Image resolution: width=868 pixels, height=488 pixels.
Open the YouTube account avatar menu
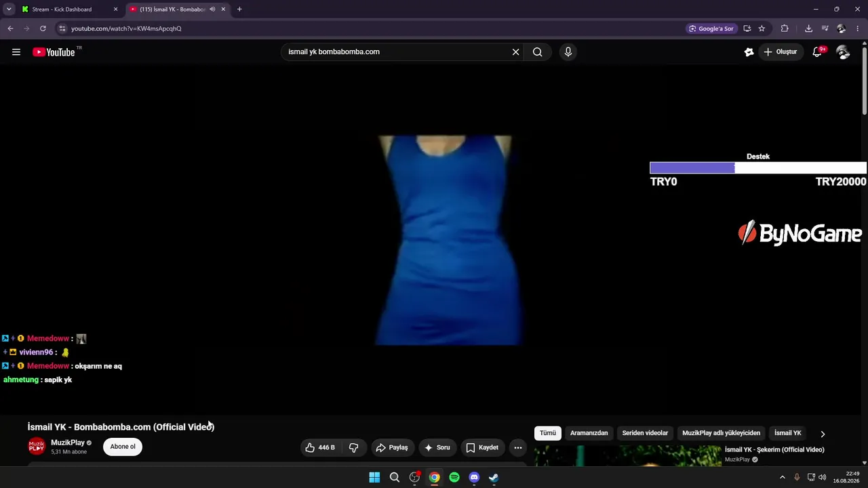pyautogui.click(x=843, y=52)
